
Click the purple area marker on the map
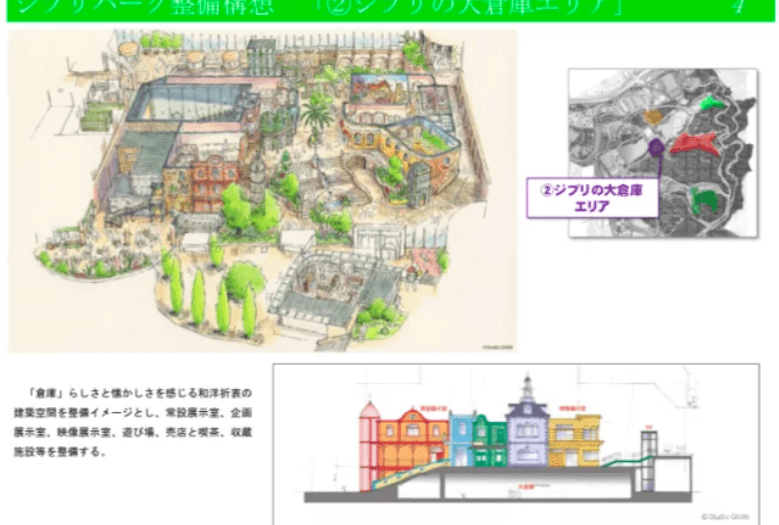pyautogui.click(x=656, y=147)
